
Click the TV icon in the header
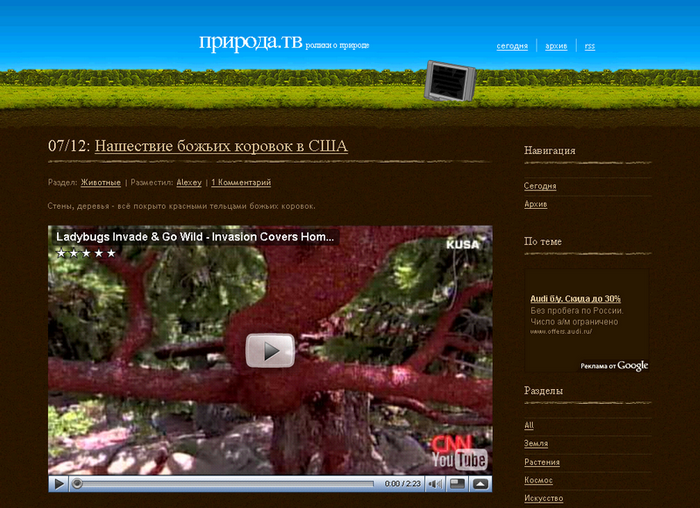click(x=447, y=80)
